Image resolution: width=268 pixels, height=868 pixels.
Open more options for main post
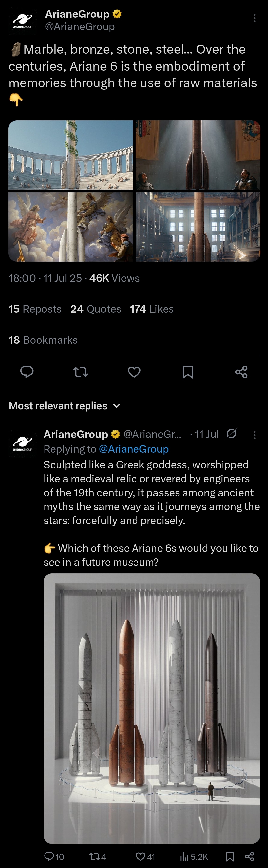[x=255, y=18]
